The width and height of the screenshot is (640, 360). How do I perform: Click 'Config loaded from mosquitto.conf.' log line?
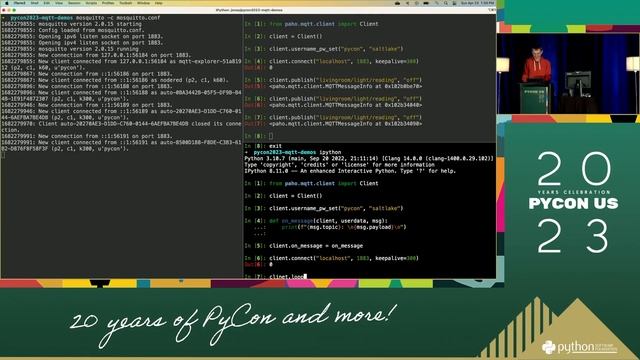[73, 30]
